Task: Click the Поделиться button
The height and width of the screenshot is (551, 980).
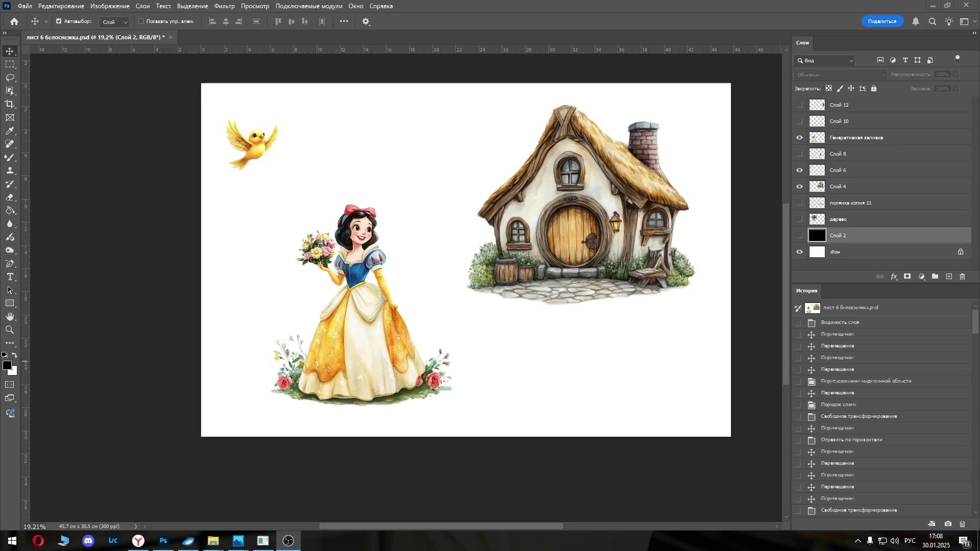Action: (x=881, y=21)
